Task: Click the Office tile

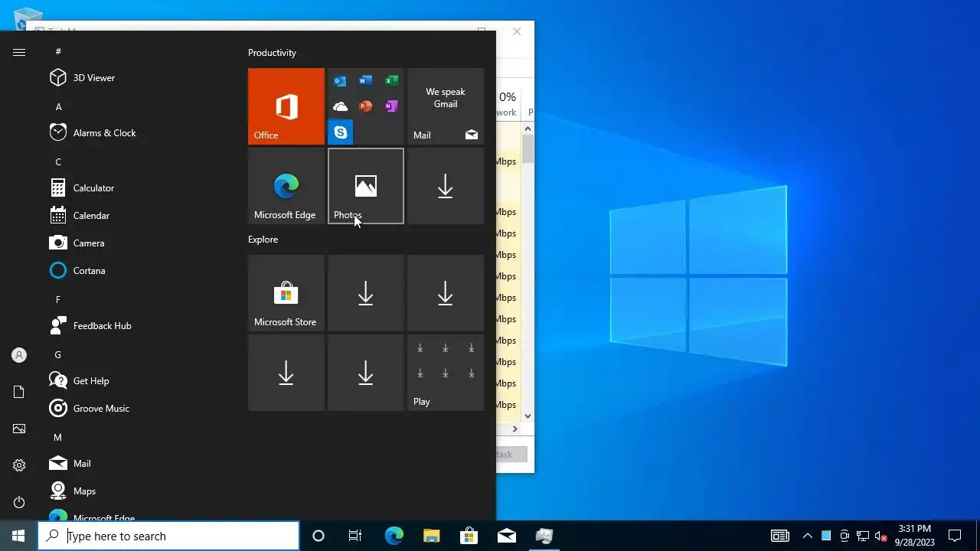Action: click(286, 106)
